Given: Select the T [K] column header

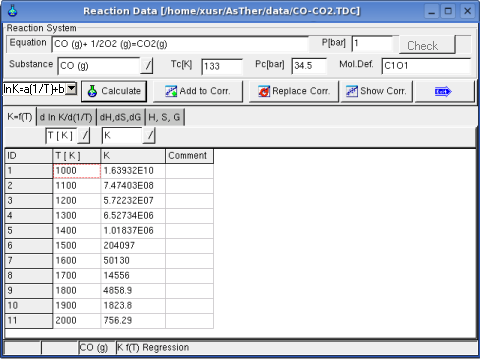Looking at the screenshot, I should 77,156.
